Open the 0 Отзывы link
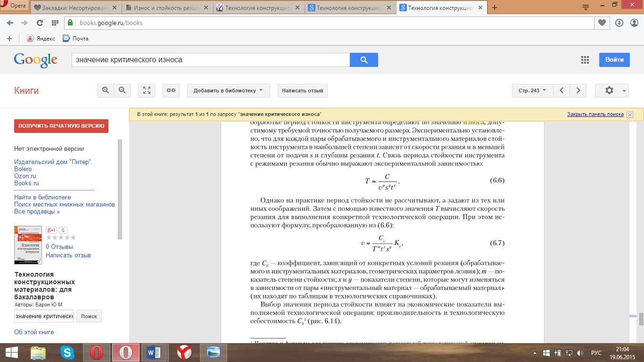Screen dimensions: 644x362 tap(59, 247)
